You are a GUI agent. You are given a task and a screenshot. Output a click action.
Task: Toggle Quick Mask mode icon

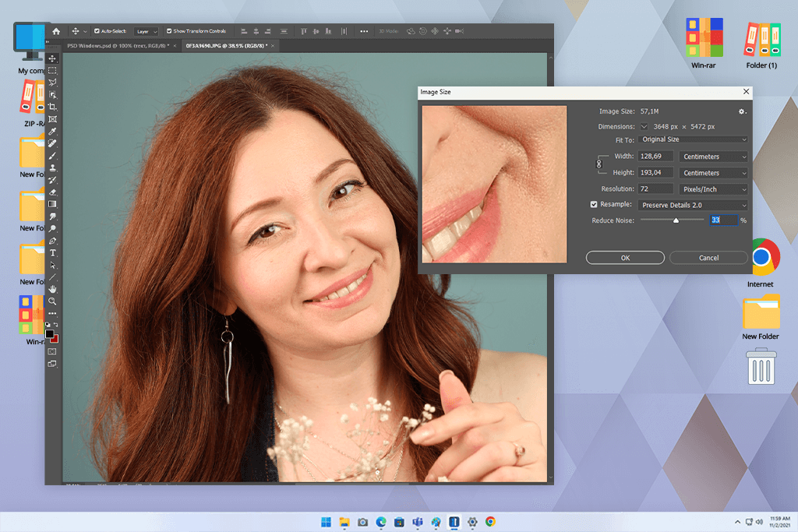coord(52,351)
